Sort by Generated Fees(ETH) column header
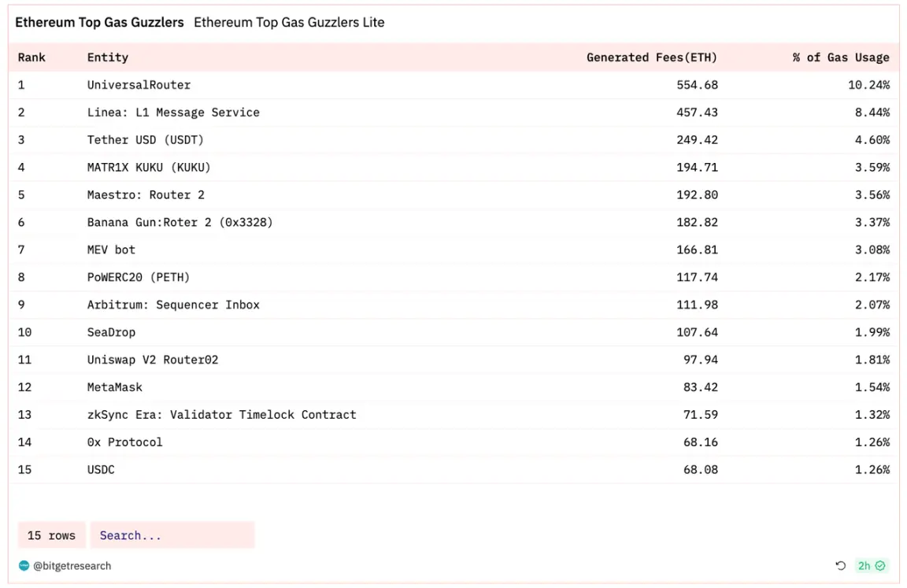Image resolution: width=907 pixels, height=588 pixels. pos(651,57)
